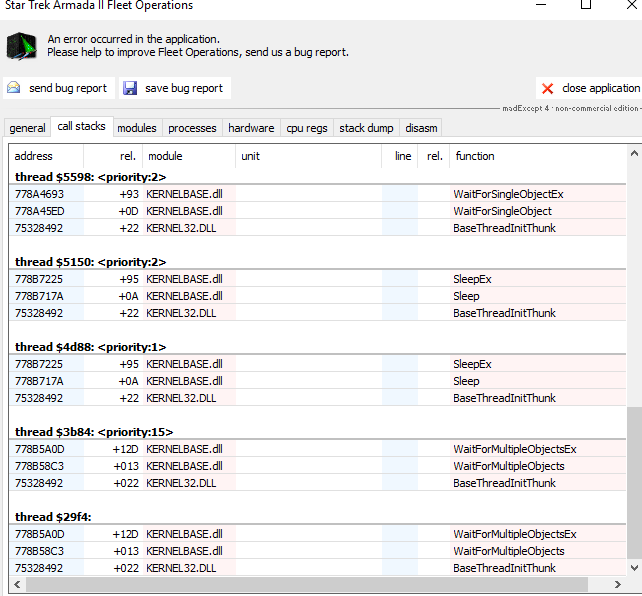Switch to the hardware tab
The width and height of the screenshot is (642, 596).
tap(251, 128)
